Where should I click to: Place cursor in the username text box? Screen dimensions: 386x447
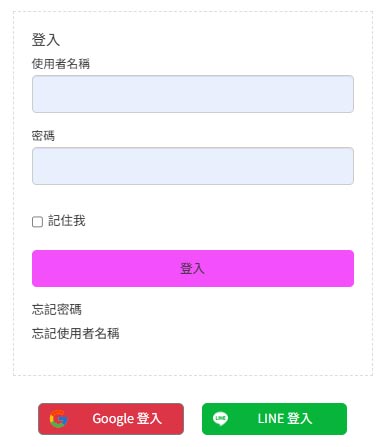(x=193, y=94)
